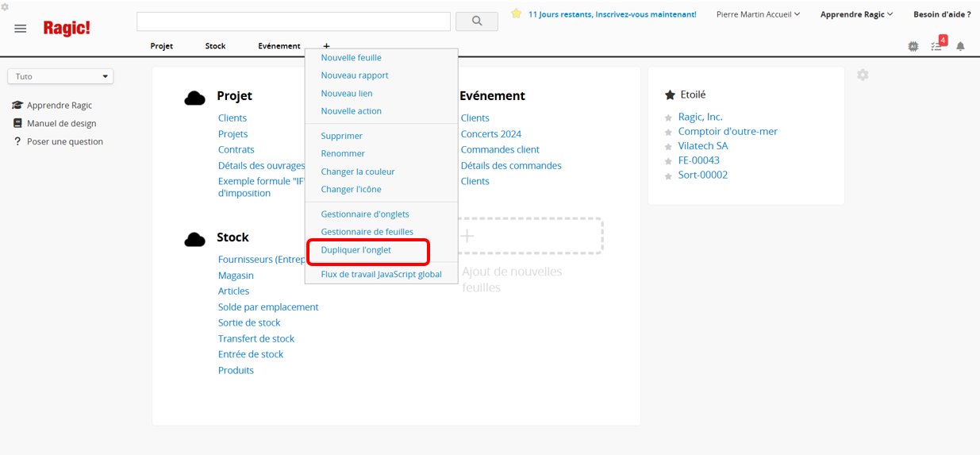
Task: Open starred FE-00043 entry
Action: point(698,160)
